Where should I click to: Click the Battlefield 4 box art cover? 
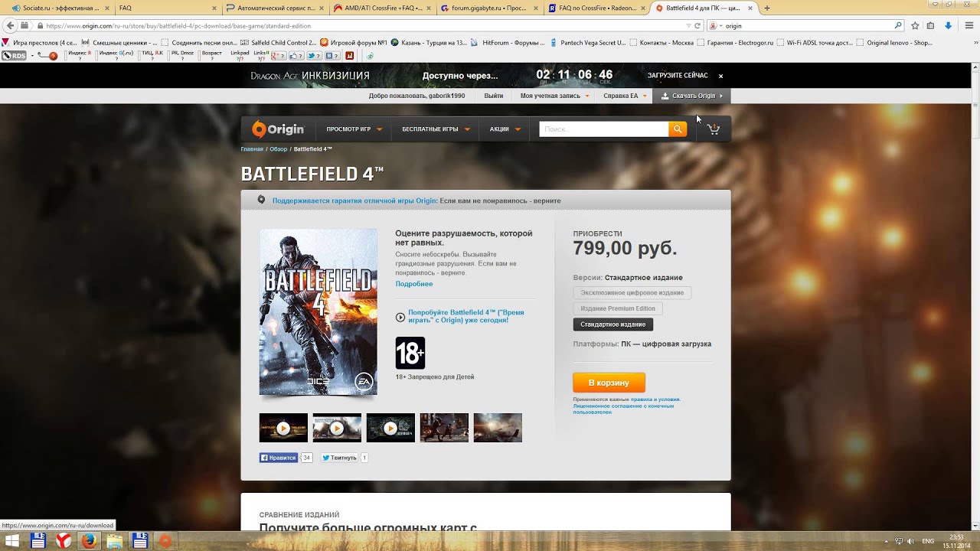318,311
